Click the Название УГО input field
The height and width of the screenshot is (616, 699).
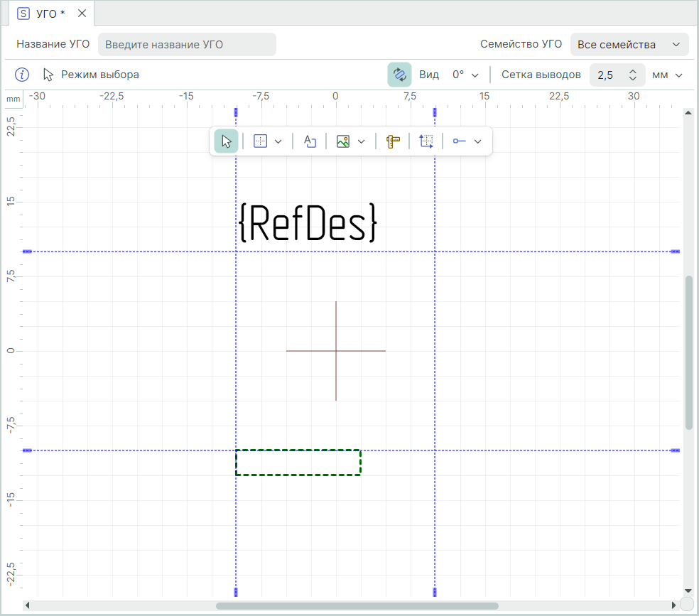pos(187,45)
